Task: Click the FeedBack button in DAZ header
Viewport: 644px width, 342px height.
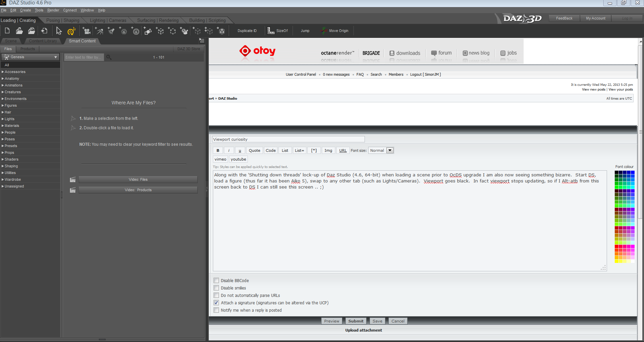Action: pyautogui.click(x=564, y=19)
